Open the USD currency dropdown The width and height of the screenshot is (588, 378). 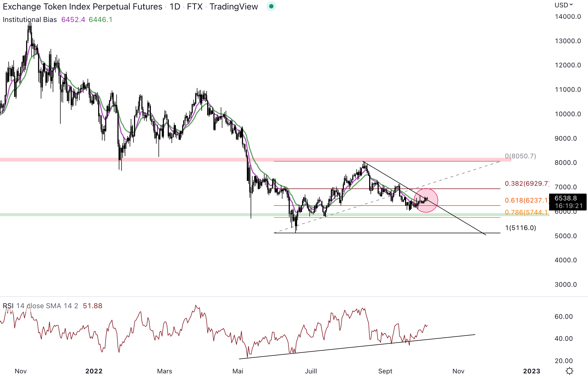pyautogui.click(x=564, y=5)
